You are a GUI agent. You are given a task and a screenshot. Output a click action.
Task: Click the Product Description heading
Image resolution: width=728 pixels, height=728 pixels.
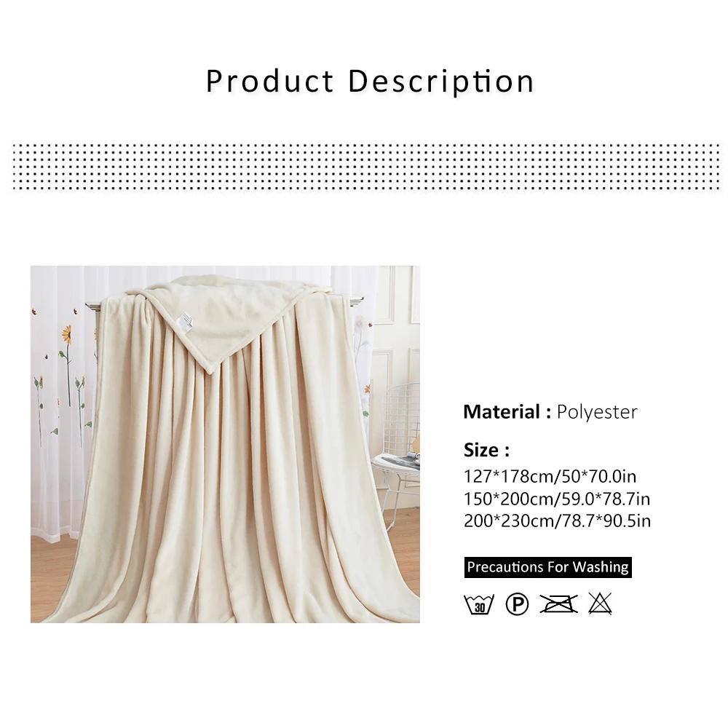tap(370, 81)
